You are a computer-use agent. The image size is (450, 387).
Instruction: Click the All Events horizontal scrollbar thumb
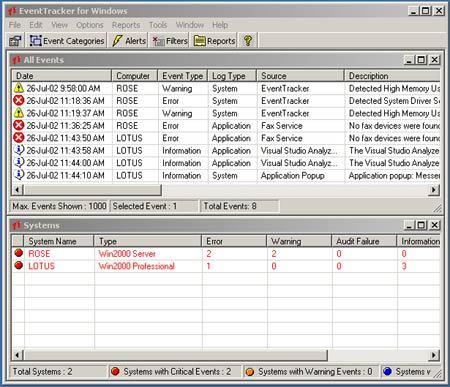tap(92, 190)
